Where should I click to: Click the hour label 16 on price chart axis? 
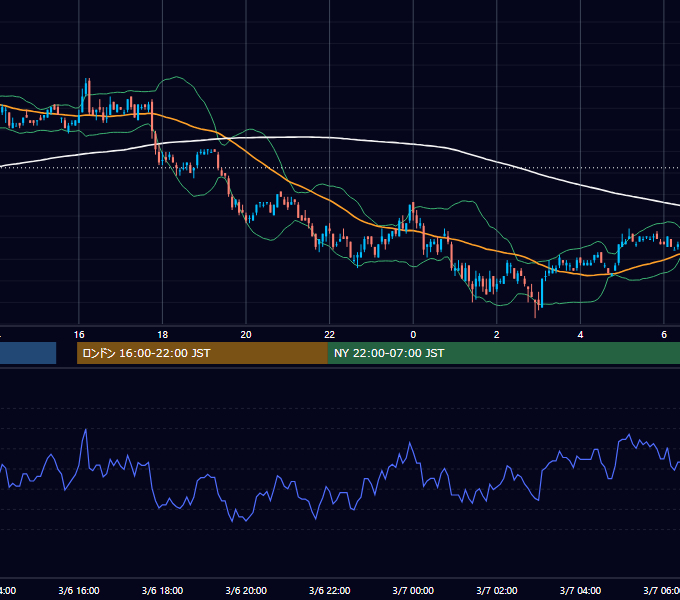click(79, 335)
